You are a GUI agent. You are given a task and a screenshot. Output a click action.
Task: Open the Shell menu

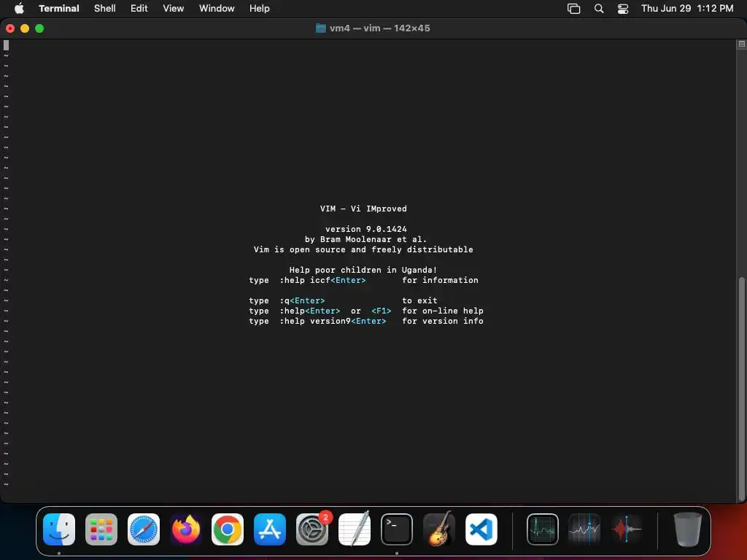105,8
